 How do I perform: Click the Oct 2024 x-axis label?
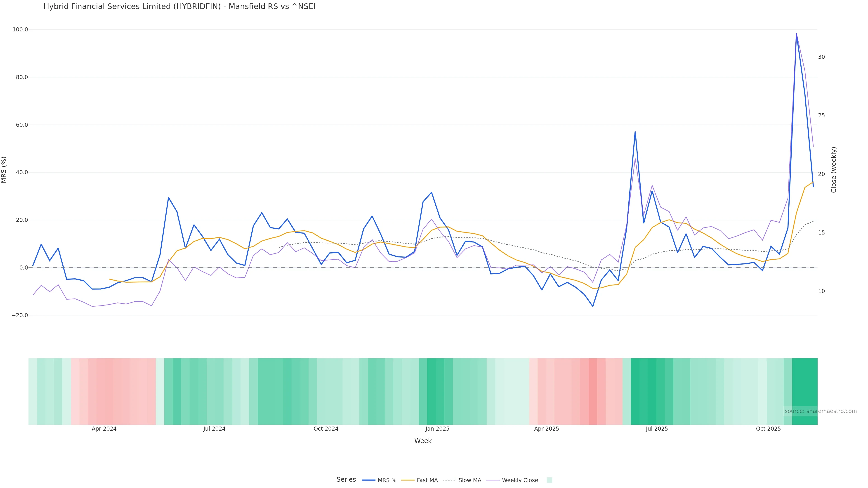[326, 429]
